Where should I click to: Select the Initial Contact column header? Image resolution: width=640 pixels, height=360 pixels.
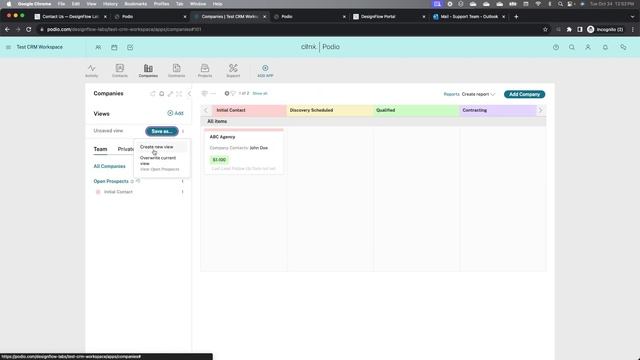click(249, 110)
